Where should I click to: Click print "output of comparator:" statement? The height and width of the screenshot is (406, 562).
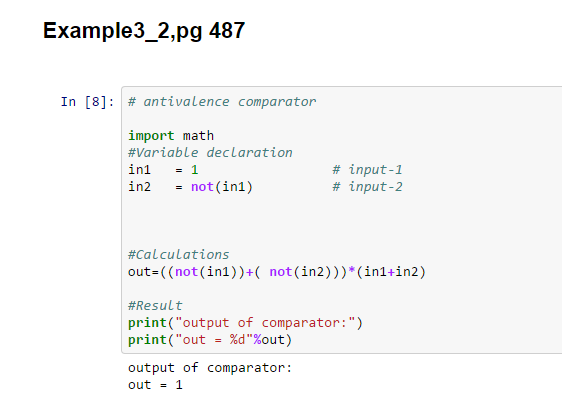tap(246, 323)
